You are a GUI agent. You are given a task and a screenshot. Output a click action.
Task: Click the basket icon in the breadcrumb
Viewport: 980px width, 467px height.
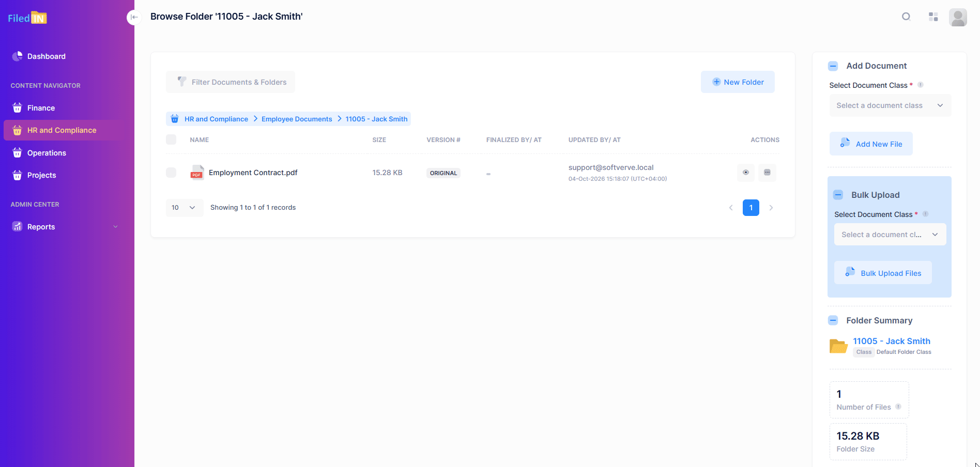[x=175, y=119]
